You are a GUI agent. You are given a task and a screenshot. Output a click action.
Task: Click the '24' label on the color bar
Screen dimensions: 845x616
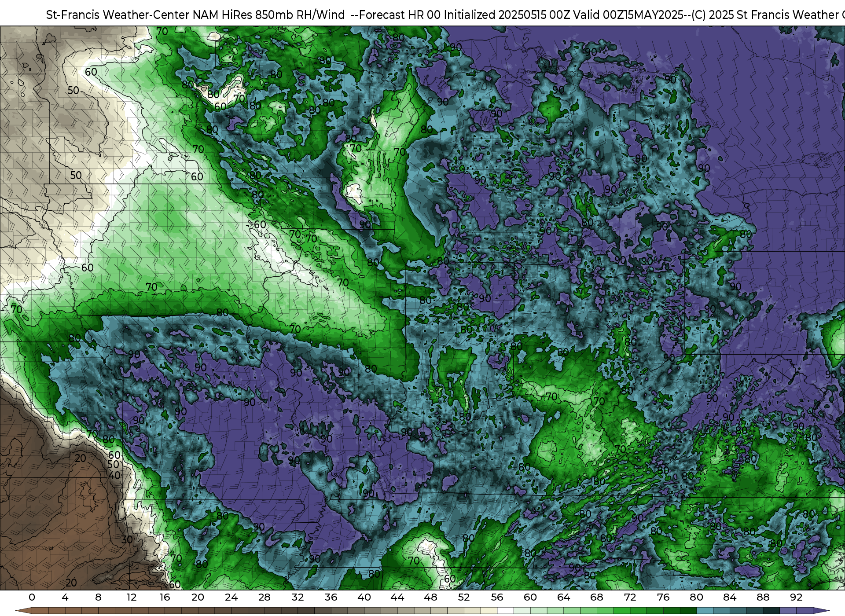(x=231, y=597)
